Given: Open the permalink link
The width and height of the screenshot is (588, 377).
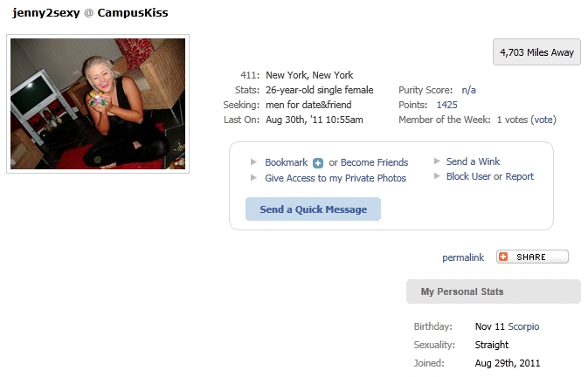Looking at the screenshot, I should pyautogui.click(x=463, y=257).
